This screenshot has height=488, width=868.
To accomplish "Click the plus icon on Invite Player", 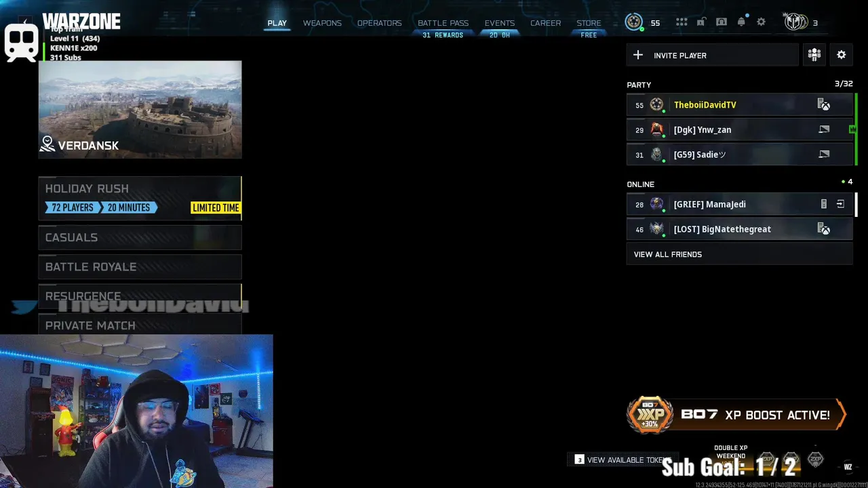I will tap(638, 55).
